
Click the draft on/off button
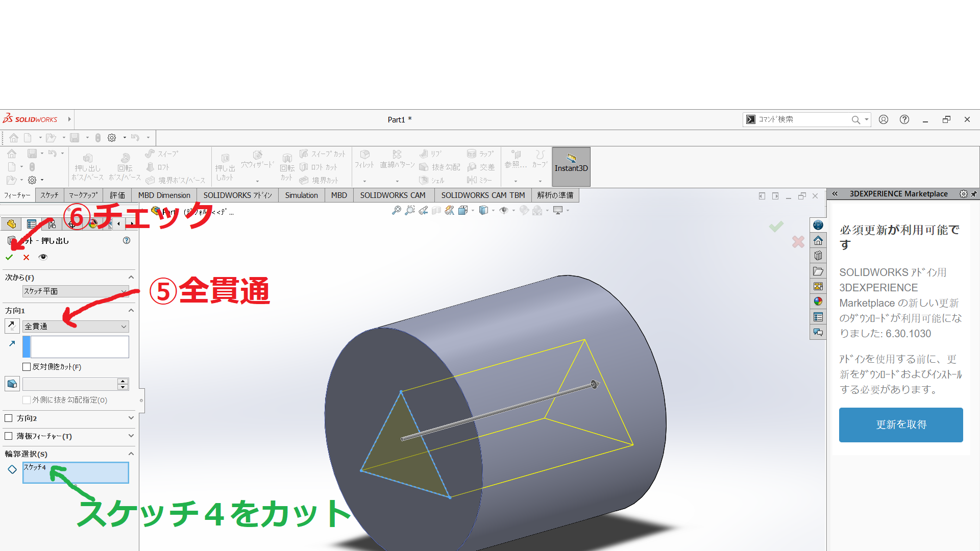point(12,384)
